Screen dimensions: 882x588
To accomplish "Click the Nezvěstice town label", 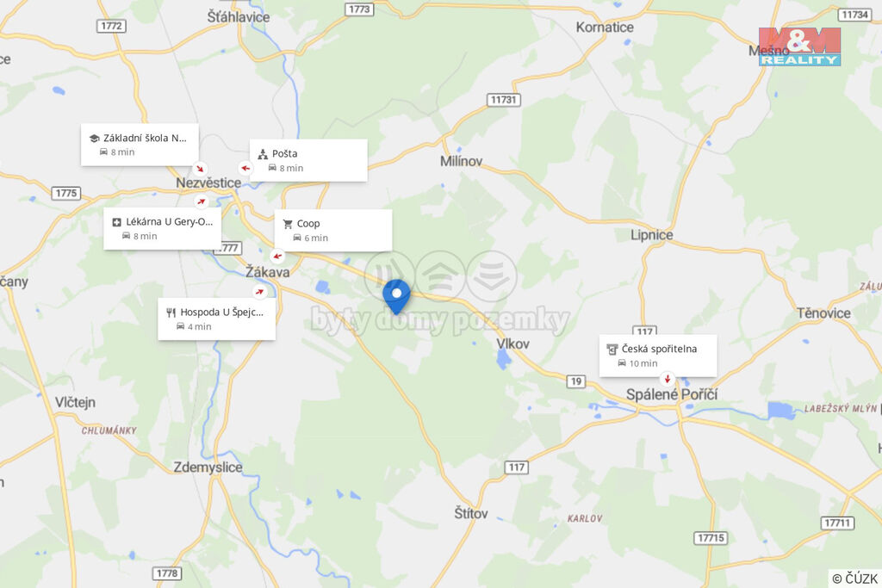I will point(208,183).
